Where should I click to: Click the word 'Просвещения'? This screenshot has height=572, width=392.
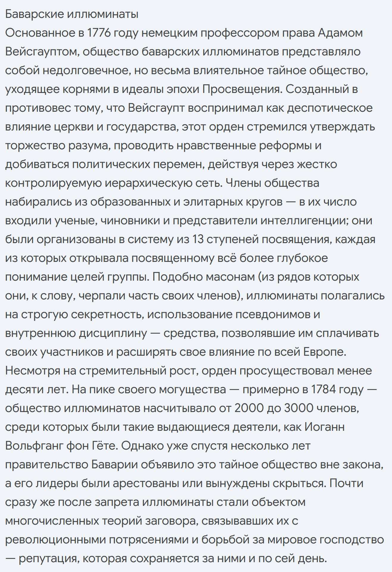click(242, 89)
